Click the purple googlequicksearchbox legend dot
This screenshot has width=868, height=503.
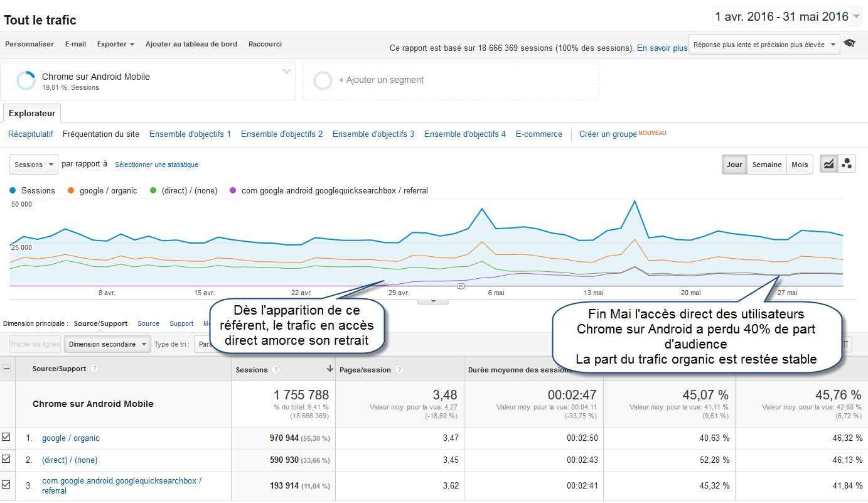233,190
